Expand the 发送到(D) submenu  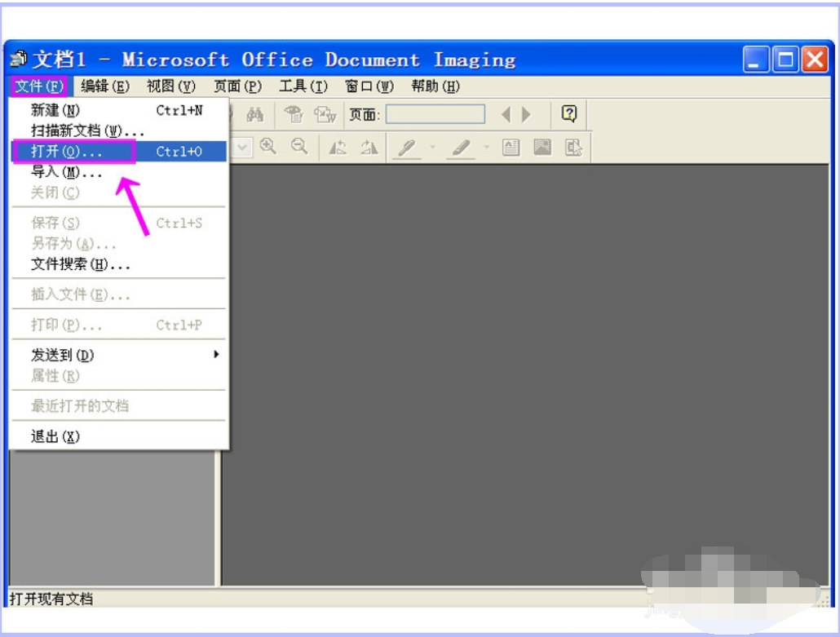(x=216, y=355)
